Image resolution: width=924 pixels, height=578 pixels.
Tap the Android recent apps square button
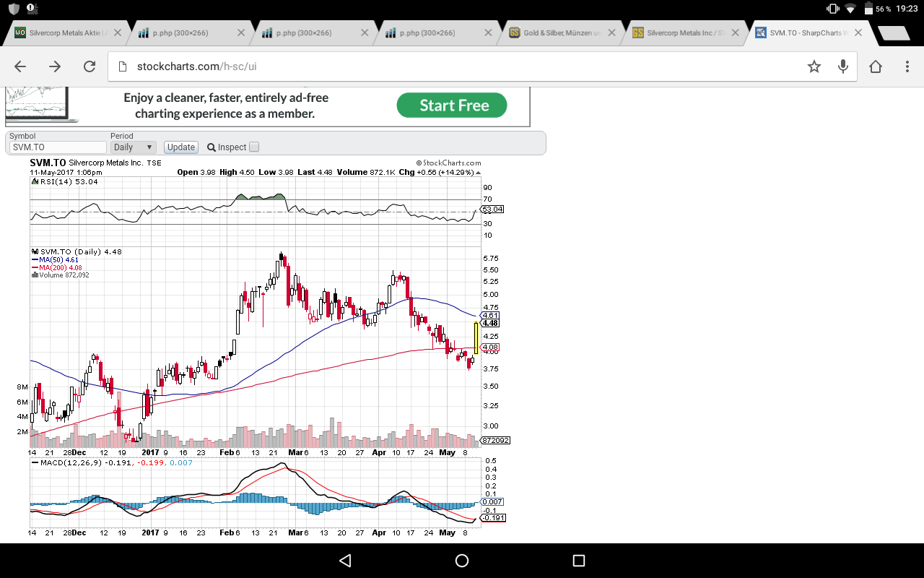click(x=578, y=561)
